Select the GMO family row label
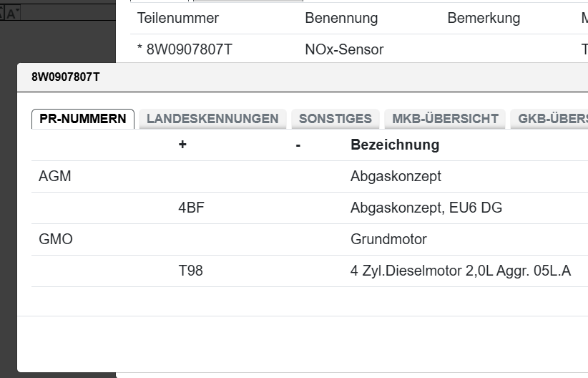Image resolution: width=588 pixels, height=378 pixels. pyautogui.click(x=56, y=239)
